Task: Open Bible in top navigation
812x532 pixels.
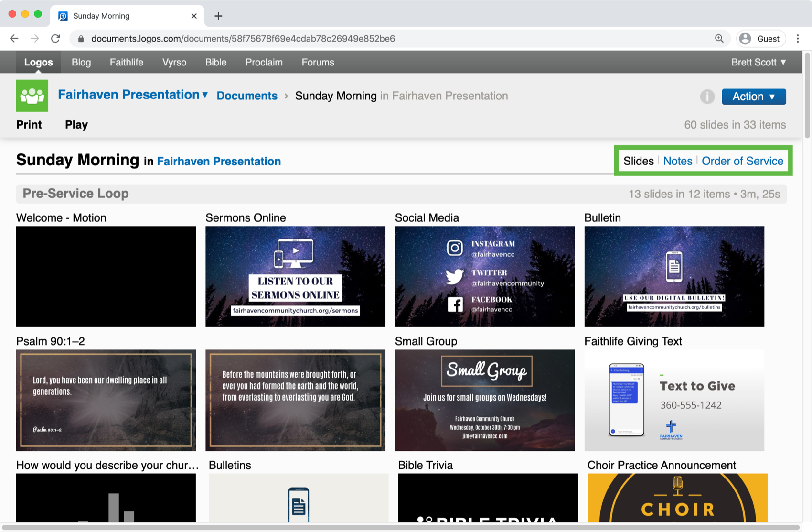Action: tap(216, 62)
